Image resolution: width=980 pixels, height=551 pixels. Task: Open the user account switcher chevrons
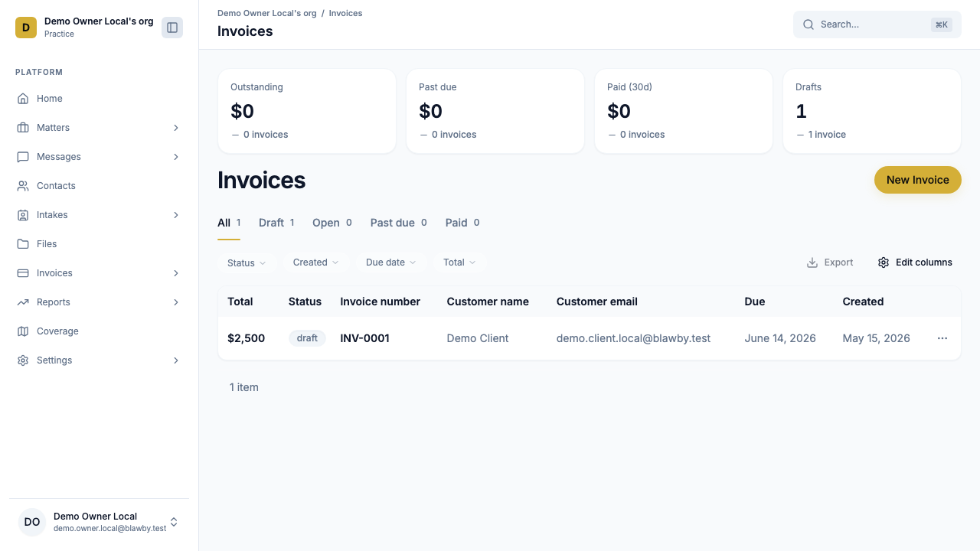(x=174, y=522)
